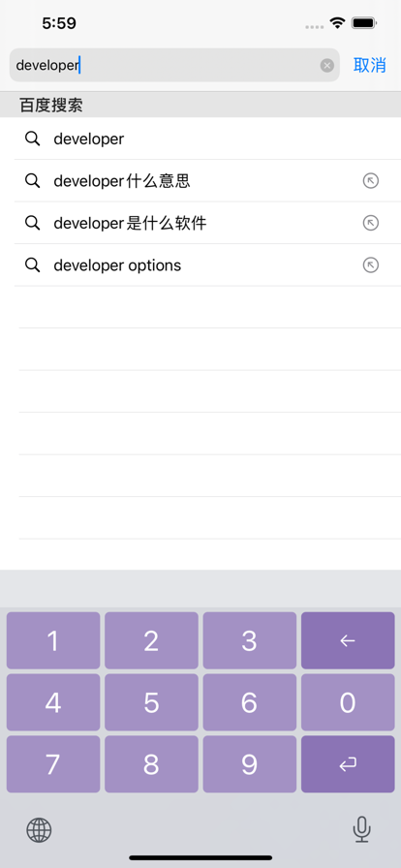Viewport: 401px width, 868px height.
Task: Tap the microphone dictation icon
Action: 361,830
